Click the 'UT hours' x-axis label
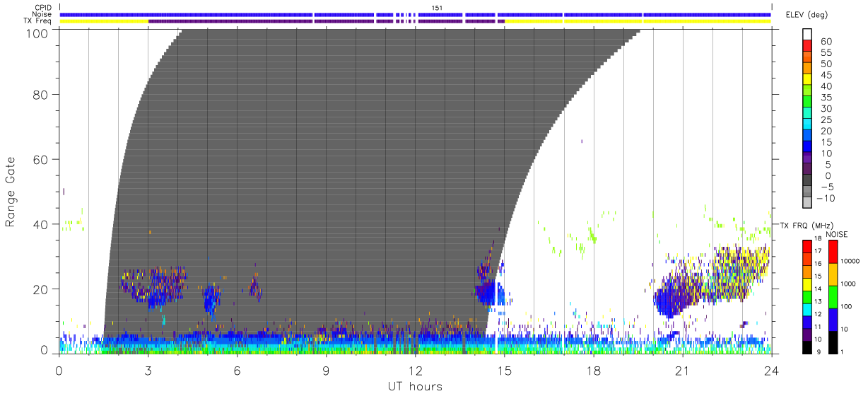Screen dimensions: 868x401 [415, 386]
